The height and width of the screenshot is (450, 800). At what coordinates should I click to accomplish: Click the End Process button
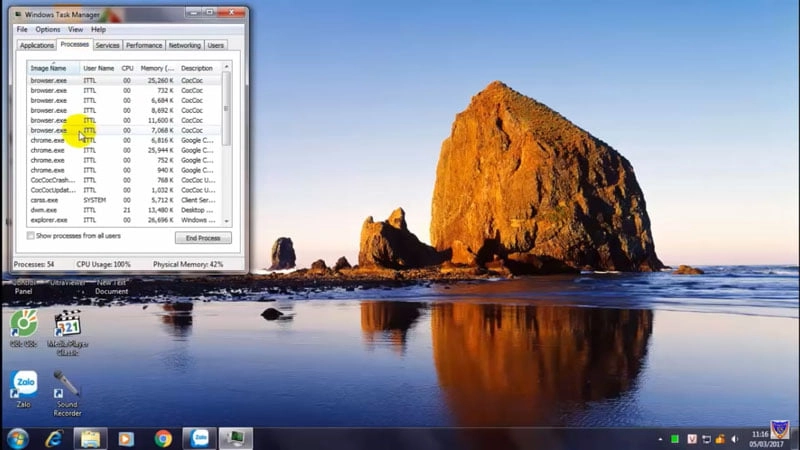coord(203,238)
